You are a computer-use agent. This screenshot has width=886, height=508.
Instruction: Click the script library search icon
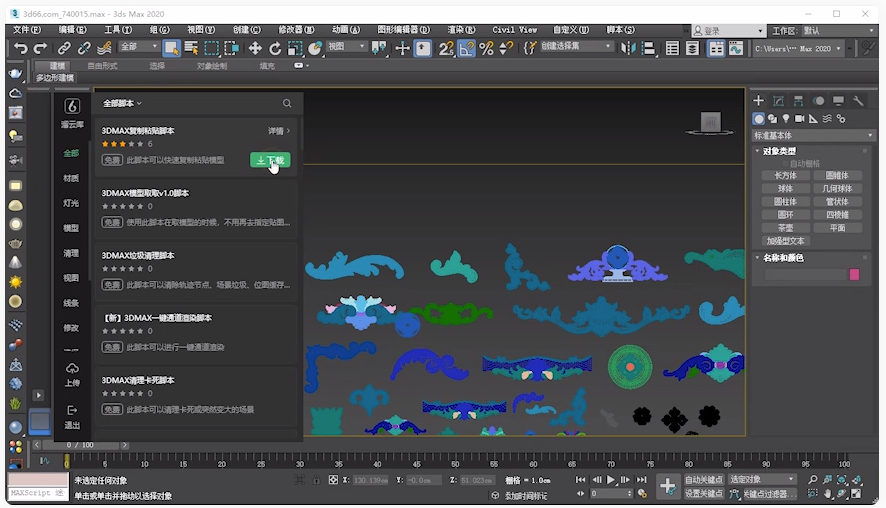(x=287, y=103)
